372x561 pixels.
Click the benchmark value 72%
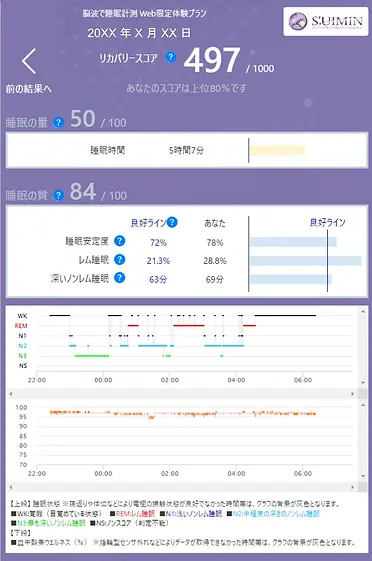tap(158, 243)
